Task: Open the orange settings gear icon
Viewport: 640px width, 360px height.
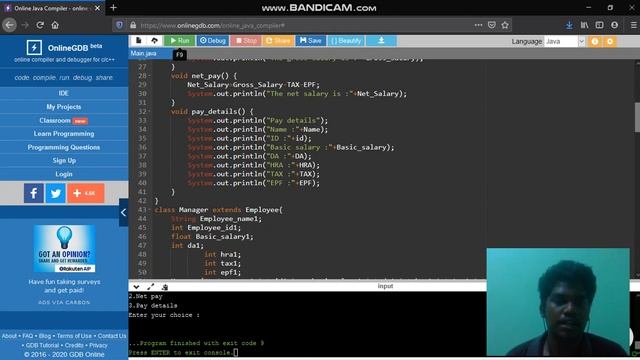Action: click(610, 41)
